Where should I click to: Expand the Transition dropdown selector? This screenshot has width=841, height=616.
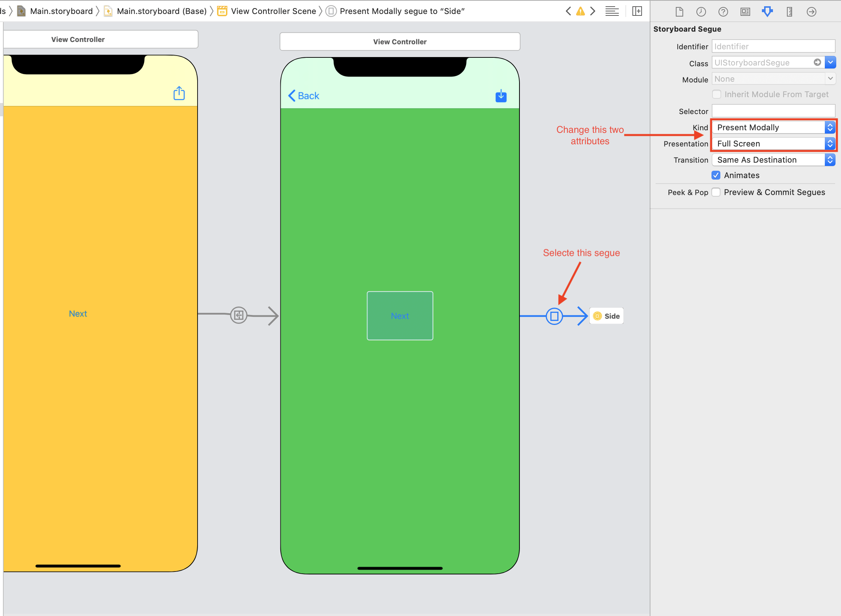tap(830, 159)
